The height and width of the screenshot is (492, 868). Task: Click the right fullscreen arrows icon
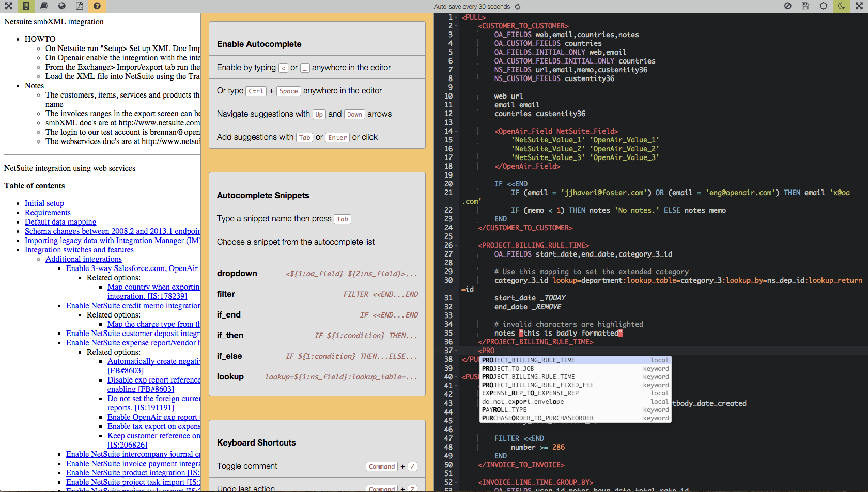pyautogui.click(x=859, y=6)
